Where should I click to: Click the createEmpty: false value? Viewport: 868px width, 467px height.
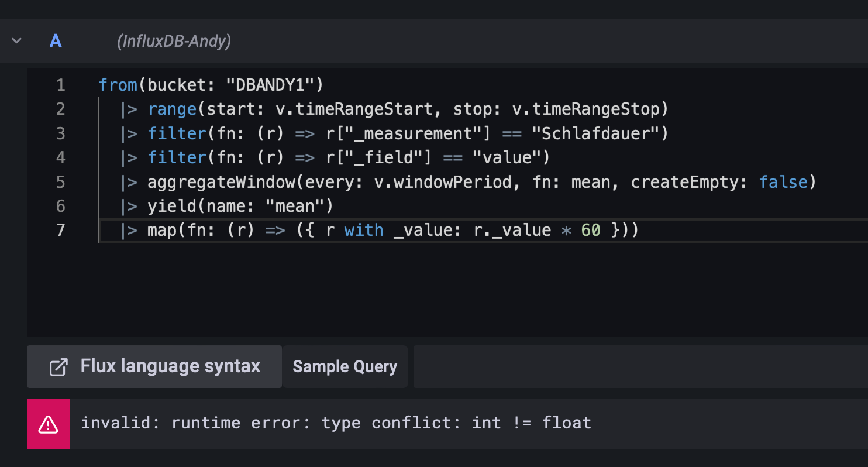(783, 182)
